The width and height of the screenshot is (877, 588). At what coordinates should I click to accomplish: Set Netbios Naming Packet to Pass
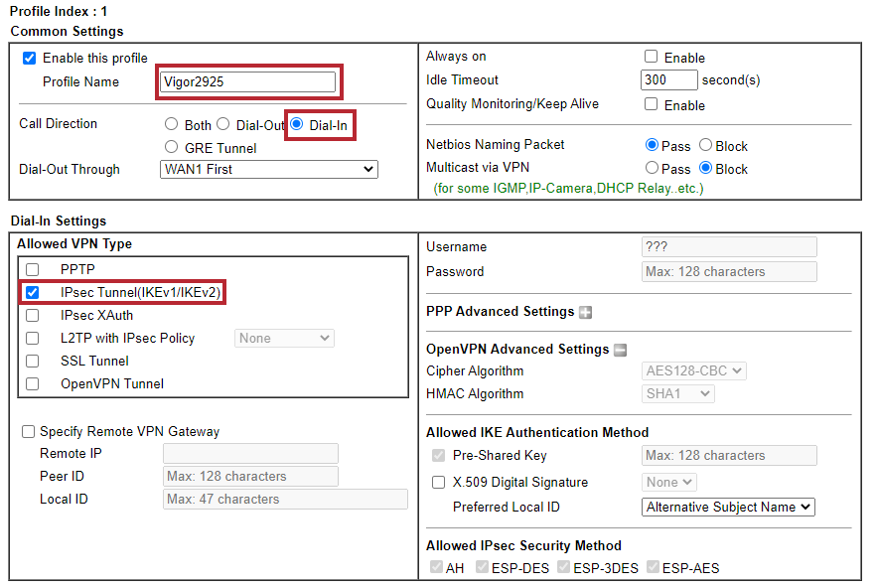click(x=652, y=145)
